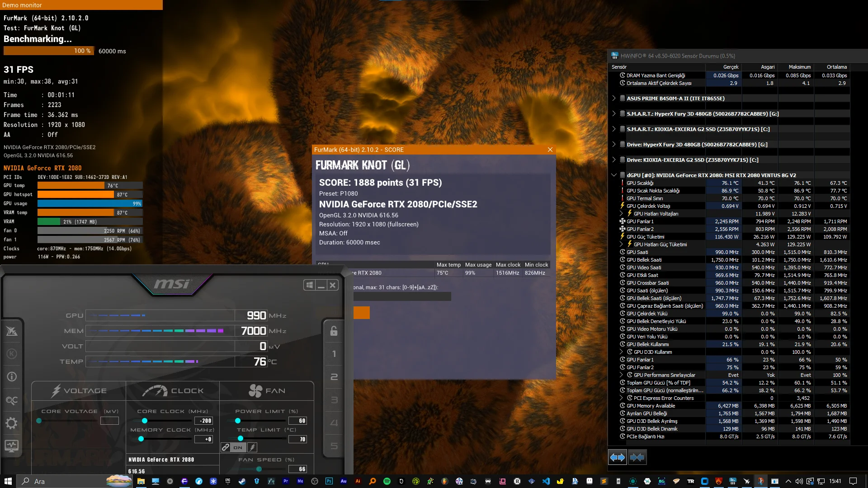Expand S.M.A.R.T. HyperX Fury 3D group
The height and width of the screenshot is (488, 868).
[x=613, y=113]
